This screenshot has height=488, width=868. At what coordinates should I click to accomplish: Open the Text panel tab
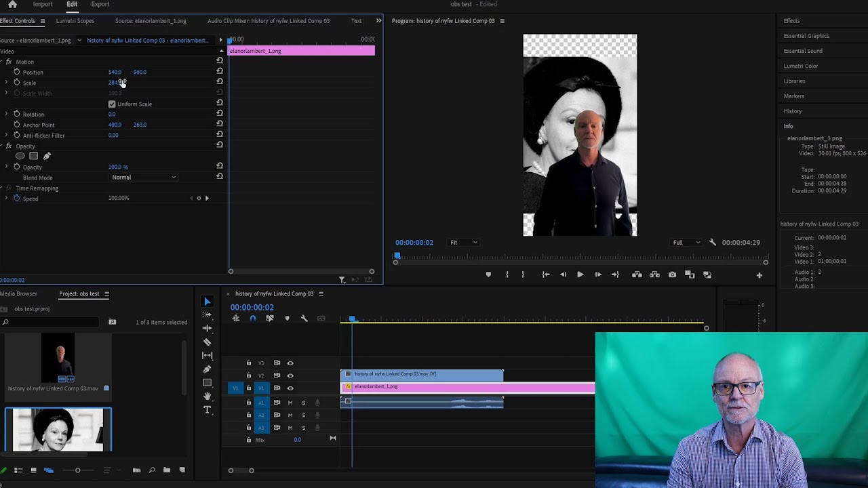point(356,21)
